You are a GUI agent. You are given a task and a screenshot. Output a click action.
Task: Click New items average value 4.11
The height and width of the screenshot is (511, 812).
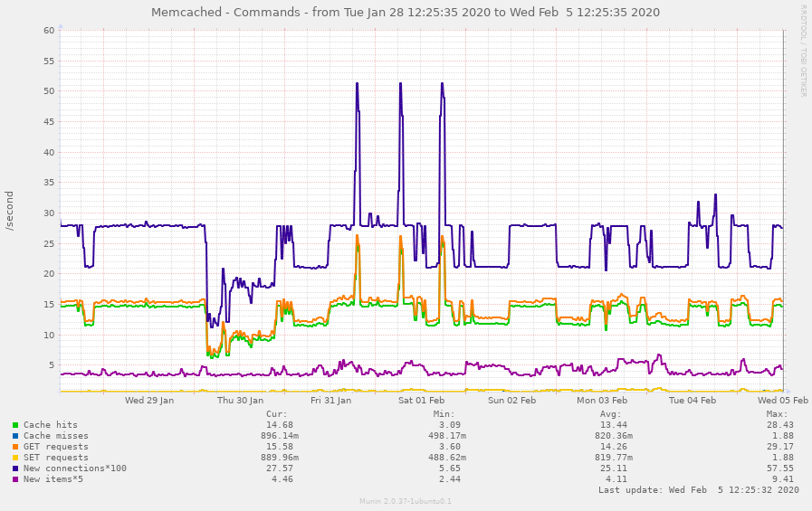[x=616, y=479]
